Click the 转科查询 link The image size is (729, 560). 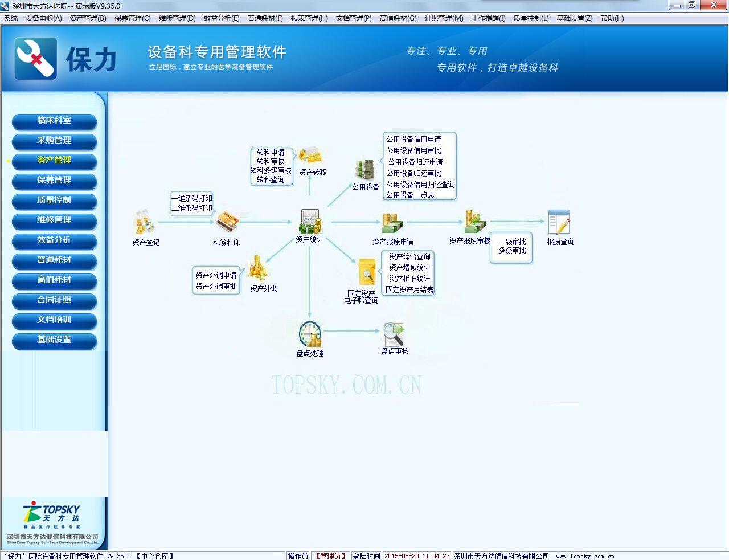tap(271, 179)
